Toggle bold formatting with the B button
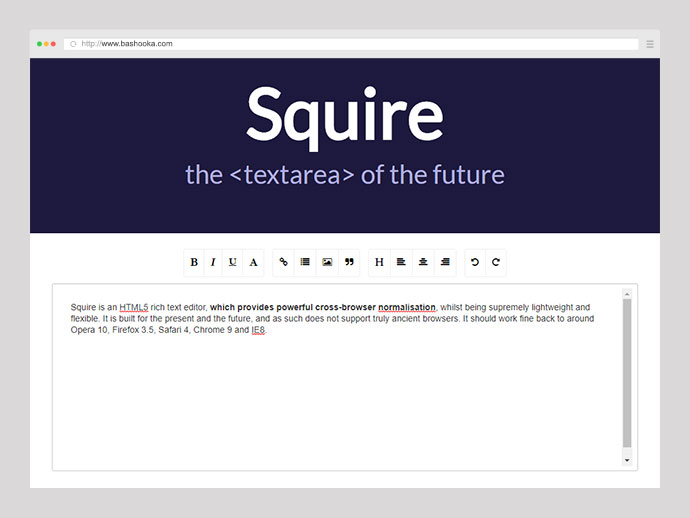The height and width of the screenshot is (518, 690). (194, 262)
